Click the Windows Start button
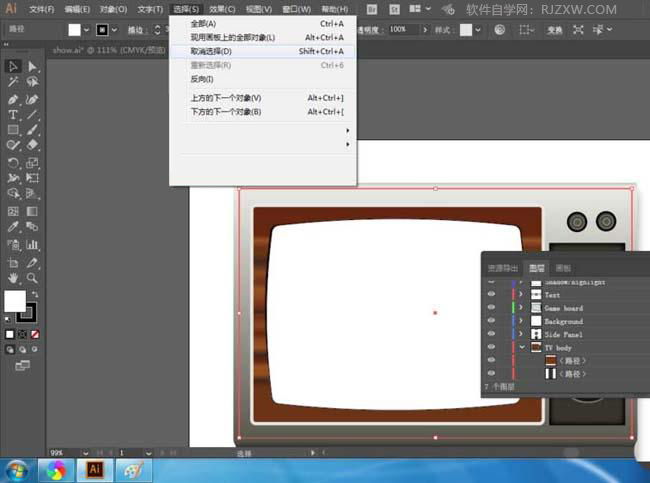This screenshot has width=650, height=483. tap(17, 469)
